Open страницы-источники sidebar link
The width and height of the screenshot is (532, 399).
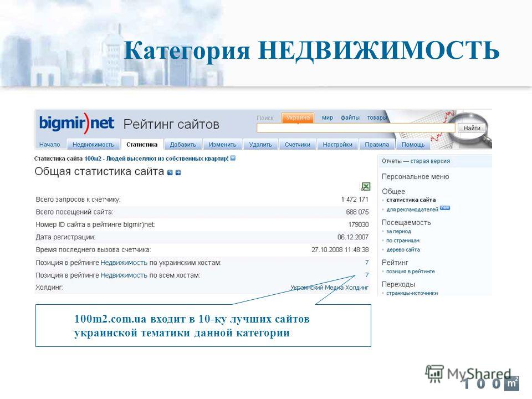(x=412, y=293)
